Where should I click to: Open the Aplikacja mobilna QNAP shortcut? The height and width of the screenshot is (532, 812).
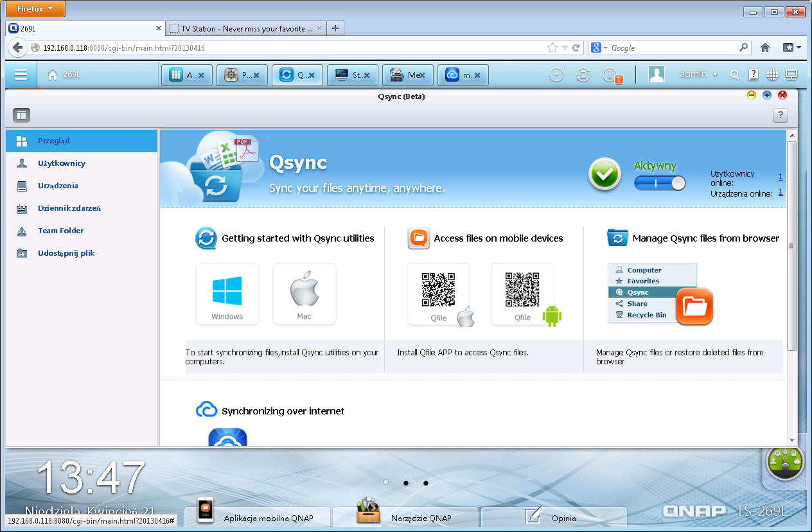click(258, 517)
